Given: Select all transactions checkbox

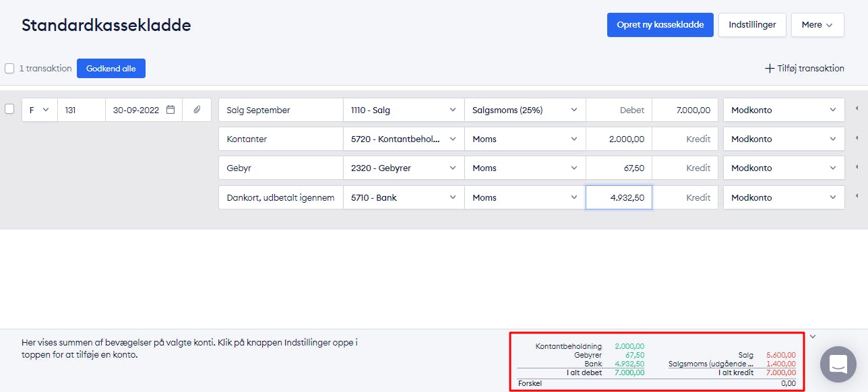Looking at the screenshot, I should tap(9, 68).
